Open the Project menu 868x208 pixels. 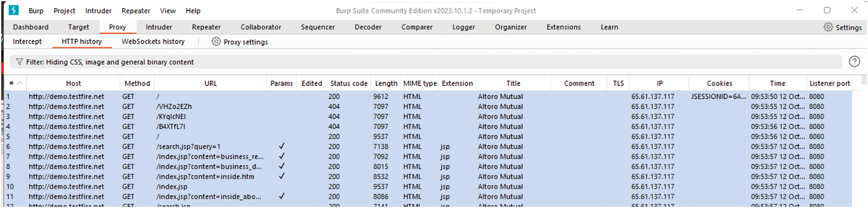[x=64, y=11]
